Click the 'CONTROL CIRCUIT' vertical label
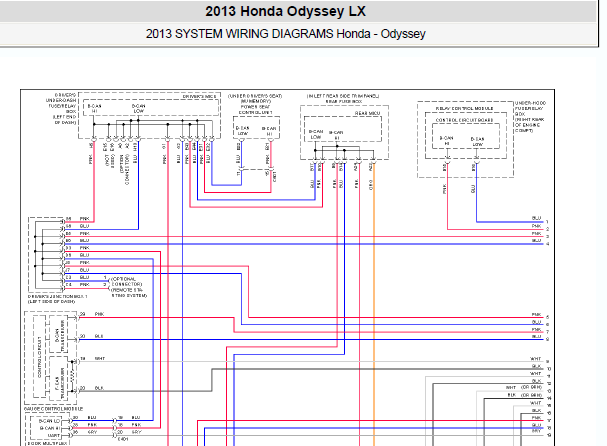Screen dimensions: 607x446 coord(39,357)
